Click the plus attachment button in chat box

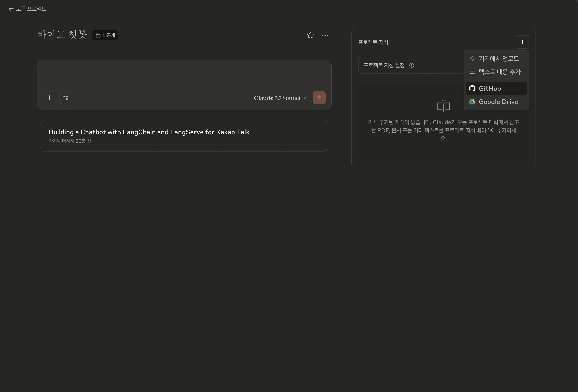(49, 98)
